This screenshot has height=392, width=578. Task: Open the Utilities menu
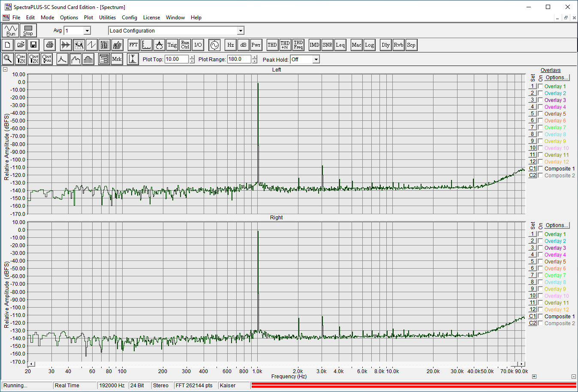click(x=107, y=18)
